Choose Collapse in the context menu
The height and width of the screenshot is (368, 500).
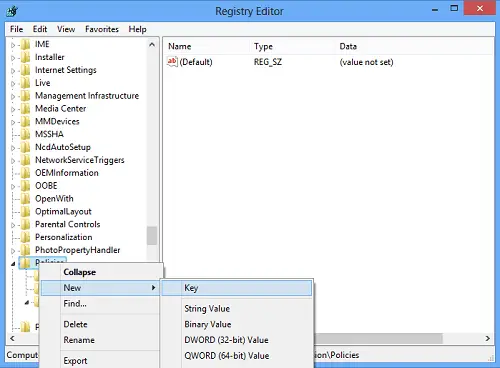(x=100, y=272)
